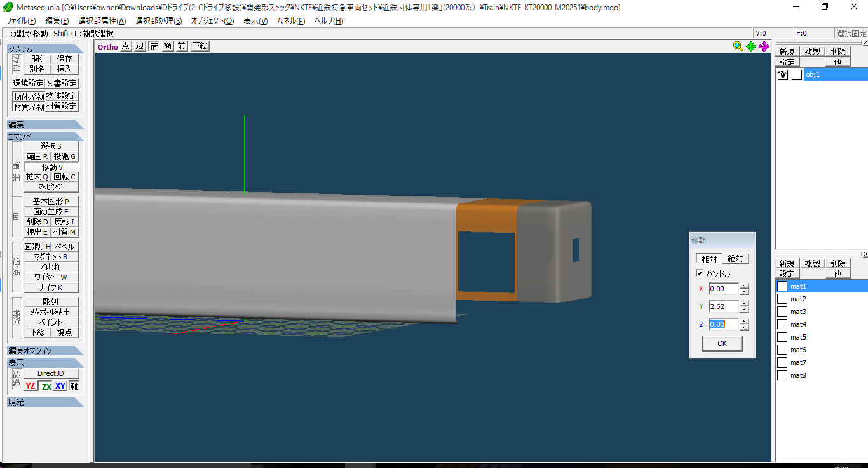Image resolution: width=868 pixels, height=468 pixels.
Task: Click the 保存 save button
Action: point(65,59)
